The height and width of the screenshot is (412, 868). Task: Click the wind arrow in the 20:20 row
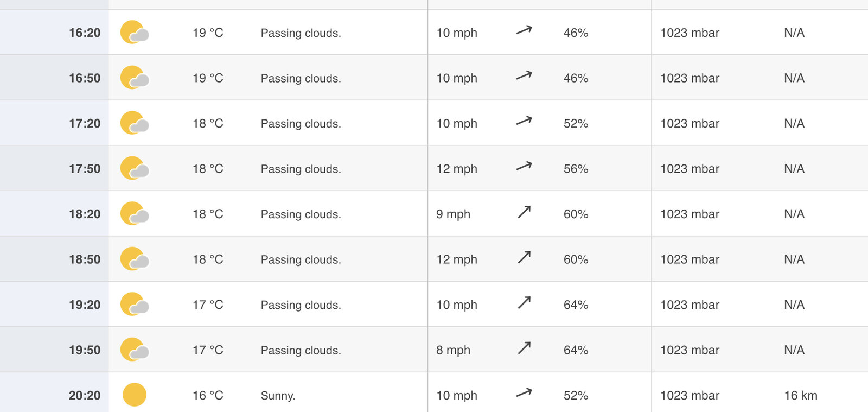coord(524,393)
